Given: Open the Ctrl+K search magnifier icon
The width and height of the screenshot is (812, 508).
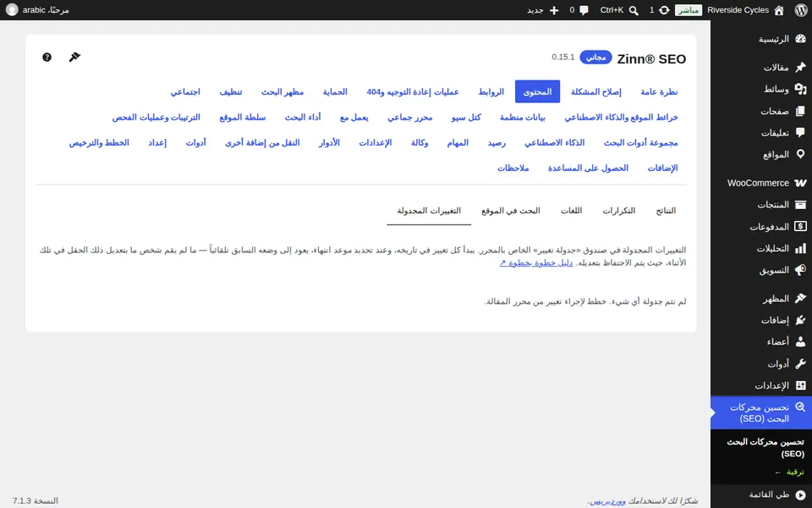Looking at the screenshot, I should [634, 10].
